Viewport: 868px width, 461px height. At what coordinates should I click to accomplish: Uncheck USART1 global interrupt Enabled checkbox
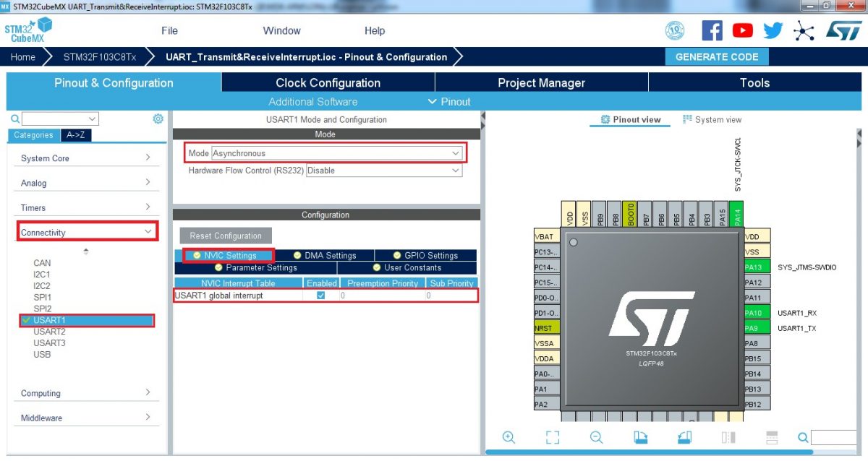pos(321,296)
